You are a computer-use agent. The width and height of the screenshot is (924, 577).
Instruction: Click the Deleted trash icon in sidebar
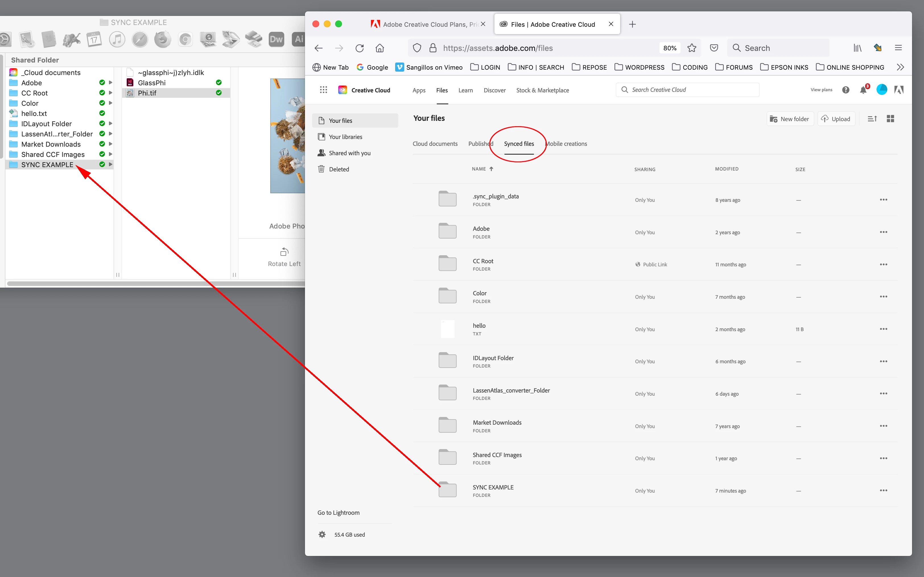[x=321, y=169]
